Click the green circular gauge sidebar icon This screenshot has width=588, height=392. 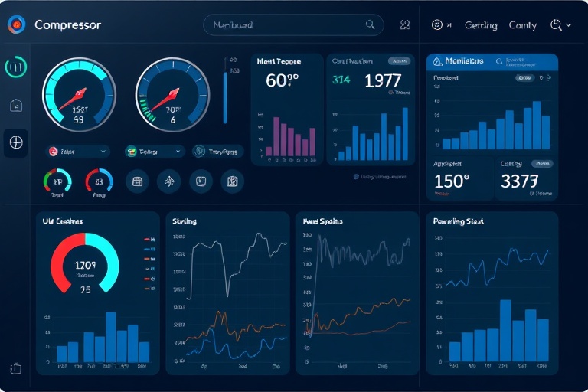click(x=16, y=67)
